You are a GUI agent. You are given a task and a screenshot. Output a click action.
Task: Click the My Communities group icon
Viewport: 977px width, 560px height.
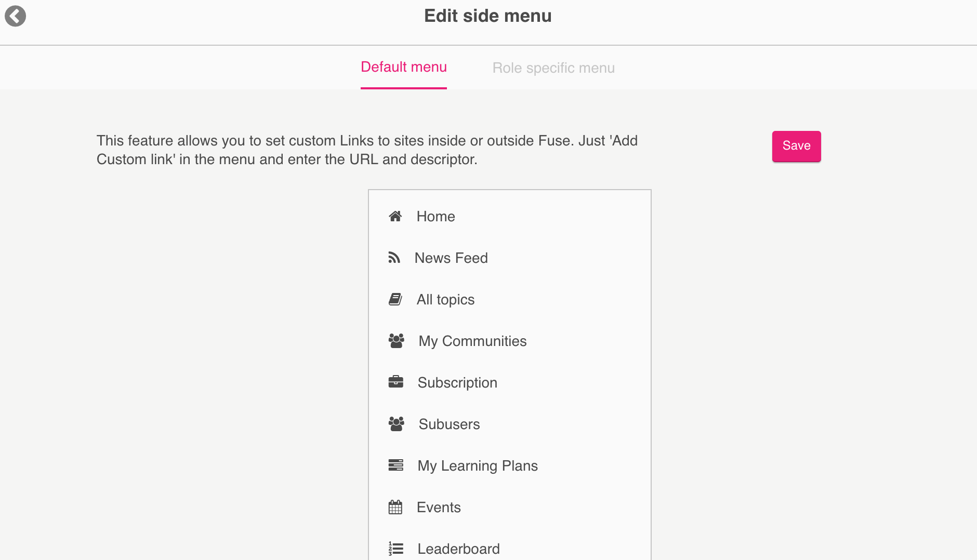pyautogui.click(x=397, y=341)
